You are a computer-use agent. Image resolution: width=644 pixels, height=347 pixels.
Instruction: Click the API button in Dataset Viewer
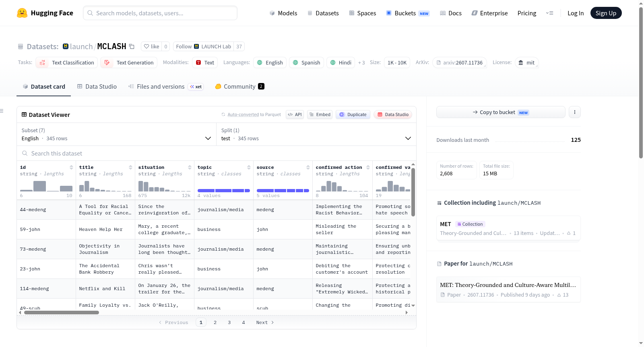coord(295,114)
